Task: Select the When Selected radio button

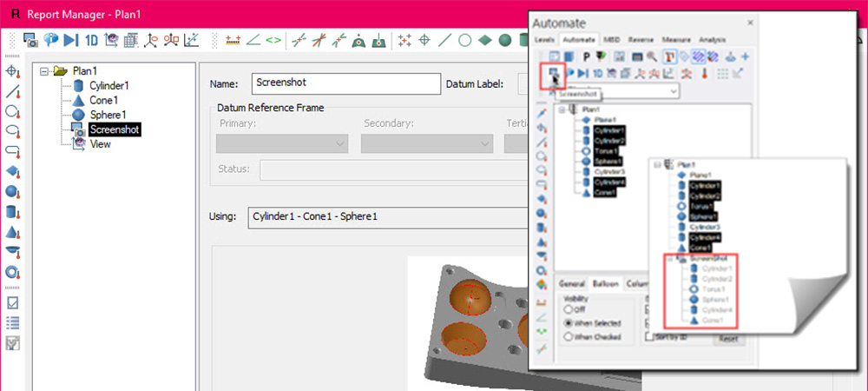Action: click(x=568, y=323)
